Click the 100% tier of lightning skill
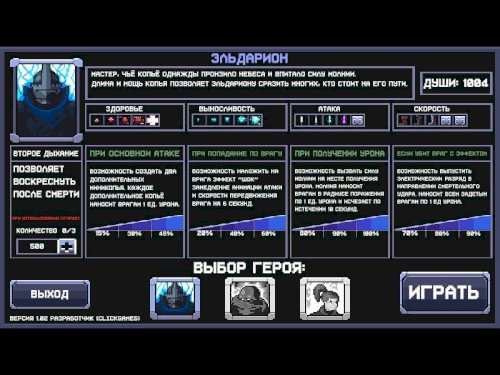This screenshot has height=375, width=500. coord(370,234)
